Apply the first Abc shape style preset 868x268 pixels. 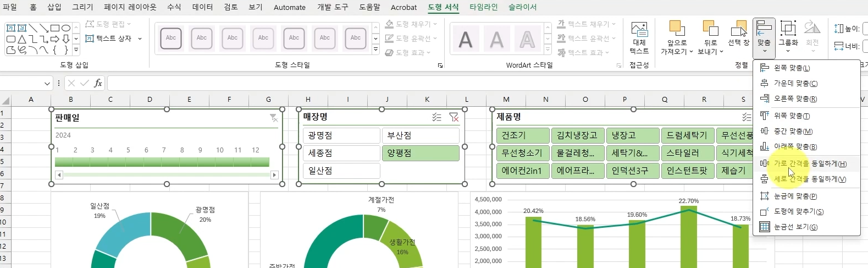[171, 38]
